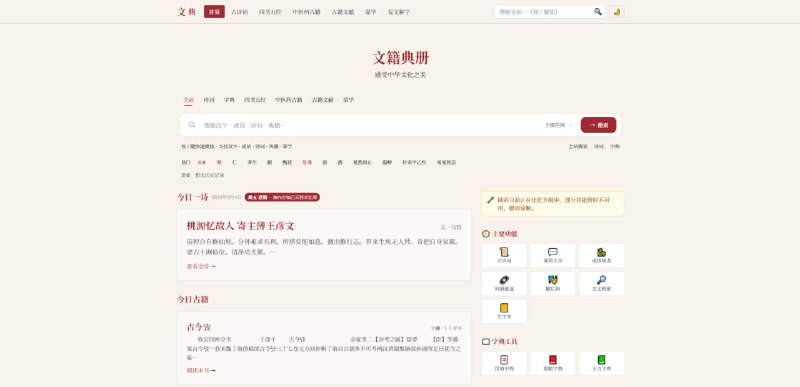Click the 诗词 link right of 全站搜索
Screen dimensions: 800x387
click(x=598, y=146)
